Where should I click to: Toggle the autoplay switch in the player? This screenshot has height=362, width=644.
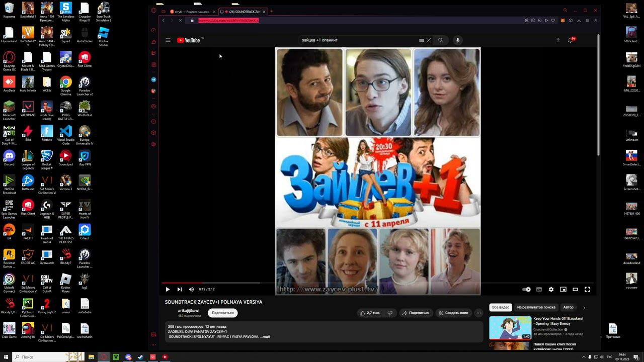[x=526, y=289]
